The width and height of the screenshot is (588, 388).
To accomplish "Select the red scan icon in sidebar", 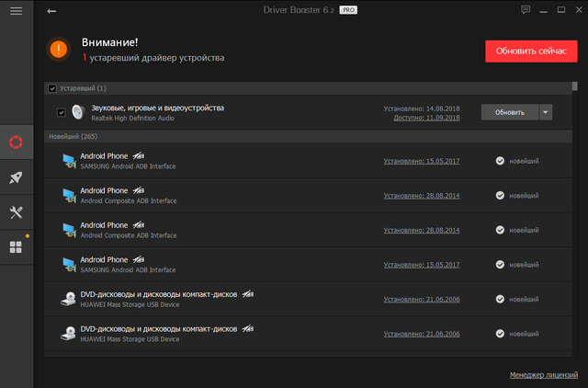I will click(16, 143).
